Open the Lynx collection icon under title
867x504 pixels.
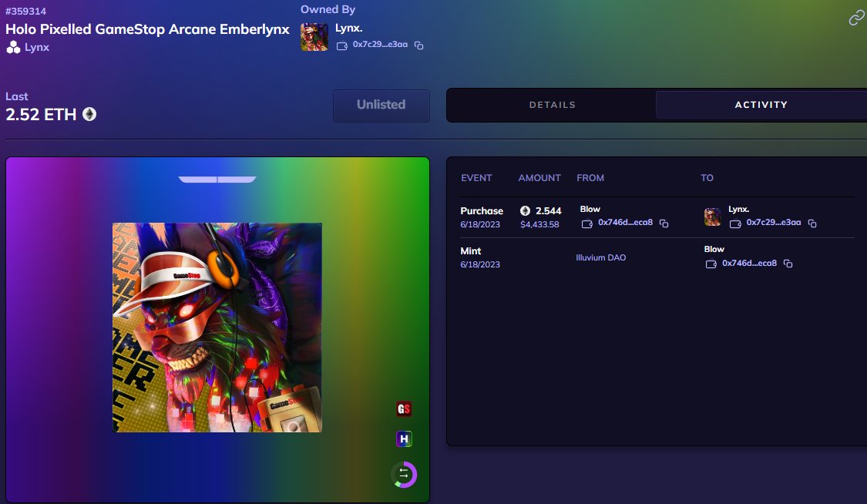13,48
